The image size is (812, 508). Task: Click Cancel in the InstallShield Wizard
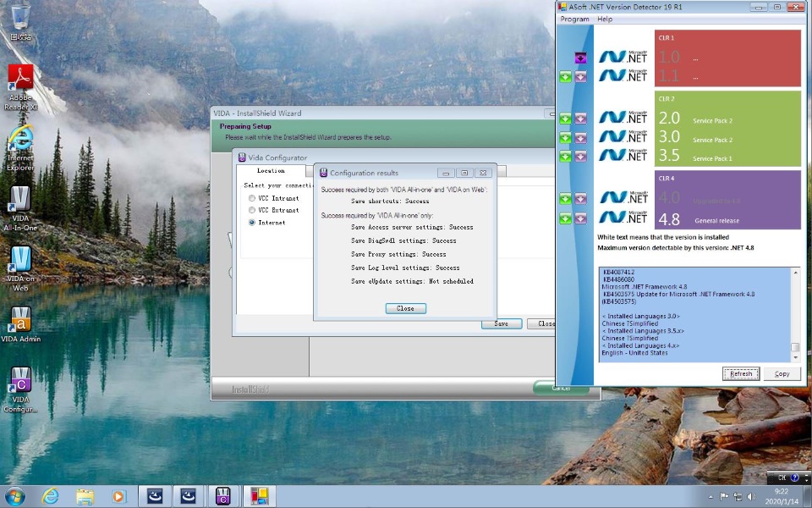(x=562, y=388)
